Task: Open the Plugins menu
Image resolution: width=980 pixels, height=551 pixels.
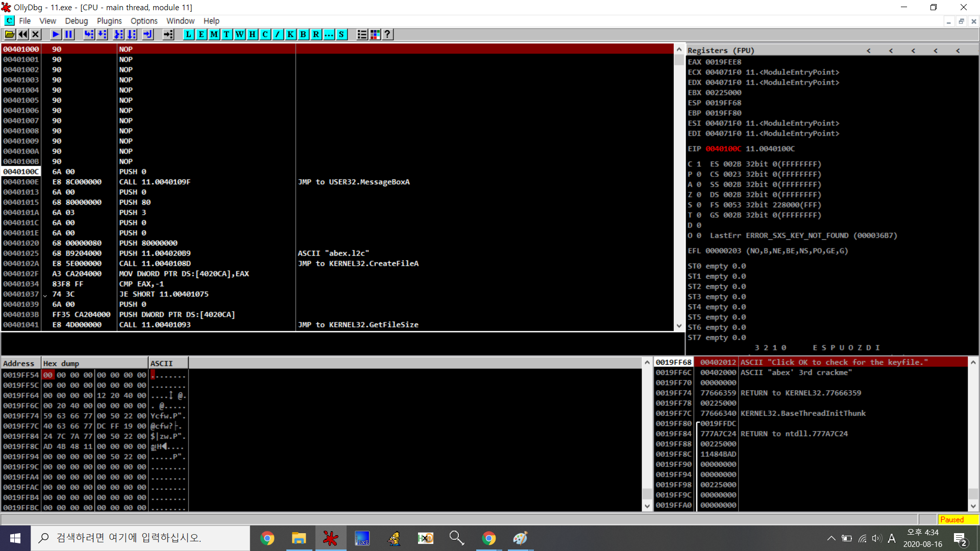Action: coord(109,21)
